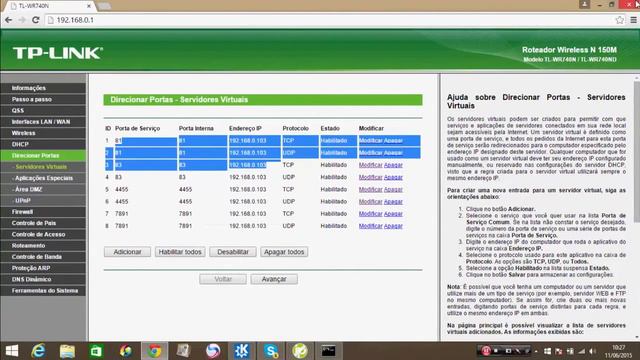Click the red recording icon in system tray
This screenshot has width=640, height=360.
pos(486,351)
